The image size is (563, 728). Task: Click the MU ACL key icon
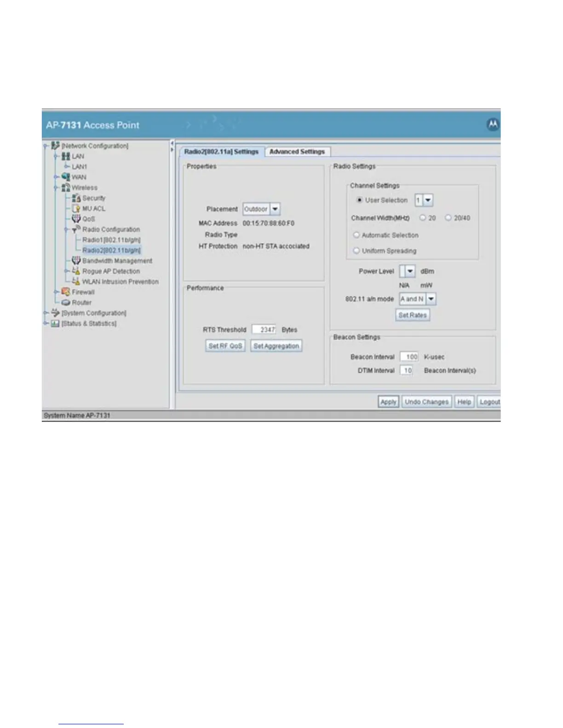pos(76,209)
